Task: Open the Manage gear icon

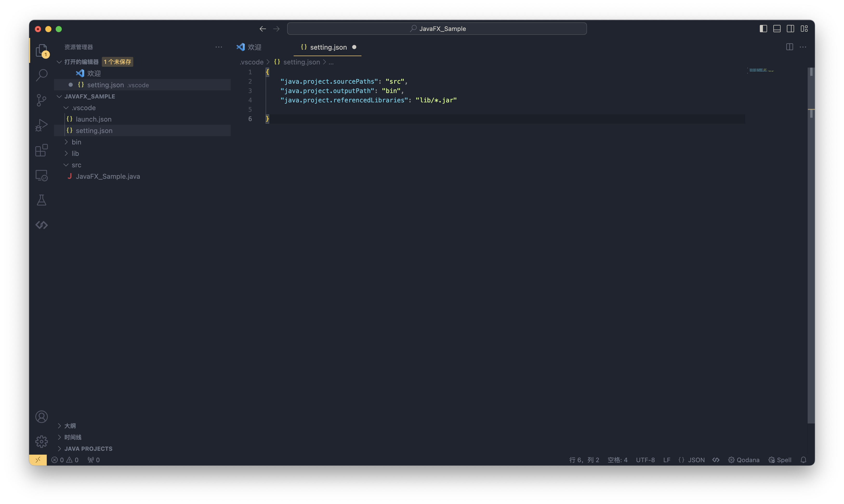Action: click(x=41, y=441)
